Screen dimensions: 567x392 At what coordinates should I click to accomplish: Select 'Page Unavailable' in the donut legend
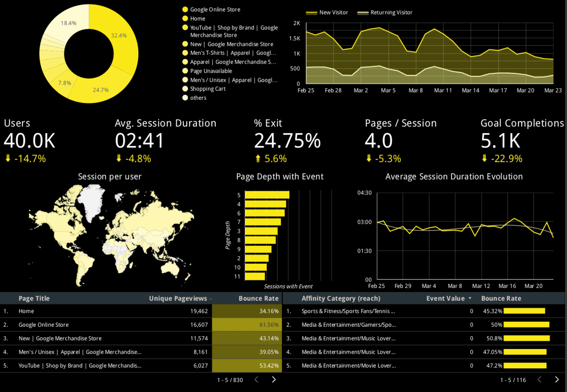point(211,71)
